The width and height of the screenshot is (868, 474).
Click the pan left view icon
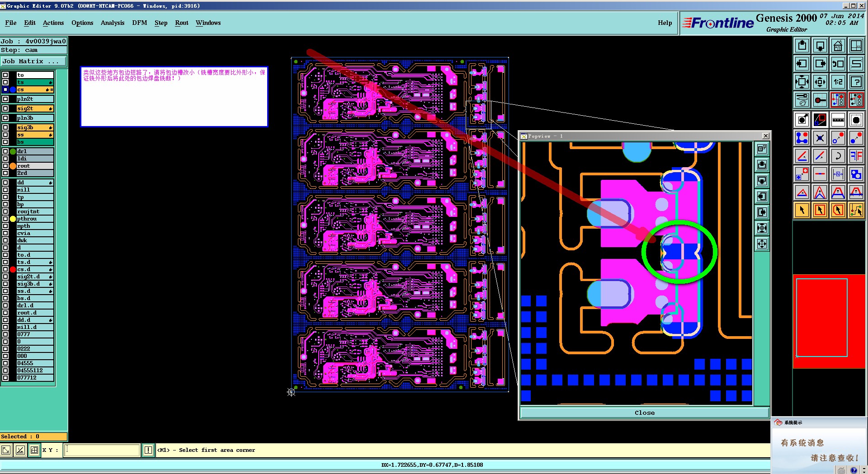pyautogui.click(x=802, y=64)
